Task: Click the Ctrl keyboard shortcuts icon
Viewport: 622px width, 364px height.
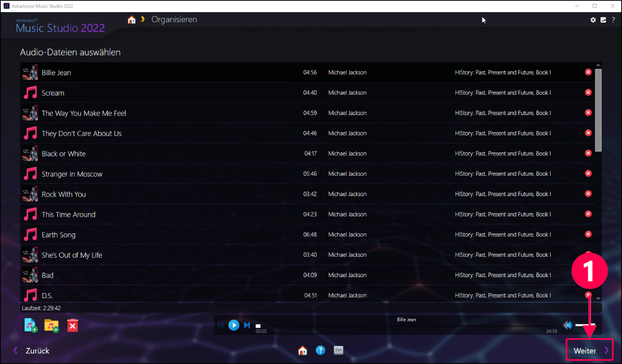Action: click(339, 350)
